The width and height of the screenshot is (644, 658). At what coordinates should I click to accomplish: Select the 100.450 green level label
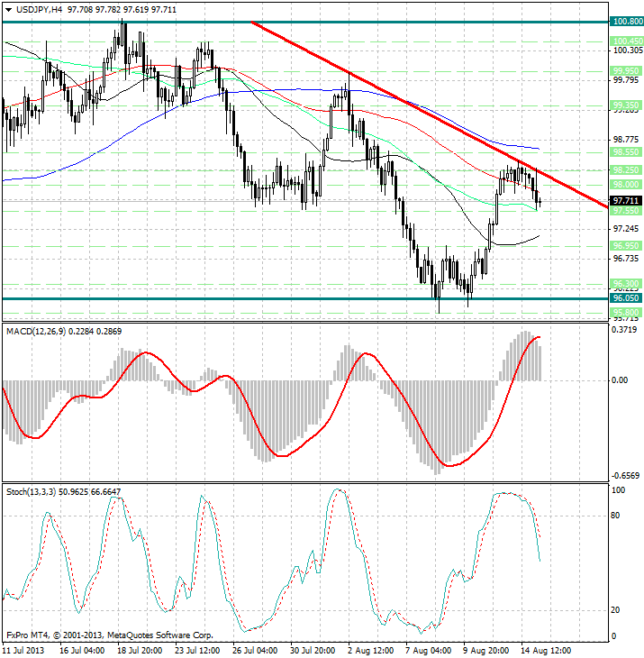point(626,41)
